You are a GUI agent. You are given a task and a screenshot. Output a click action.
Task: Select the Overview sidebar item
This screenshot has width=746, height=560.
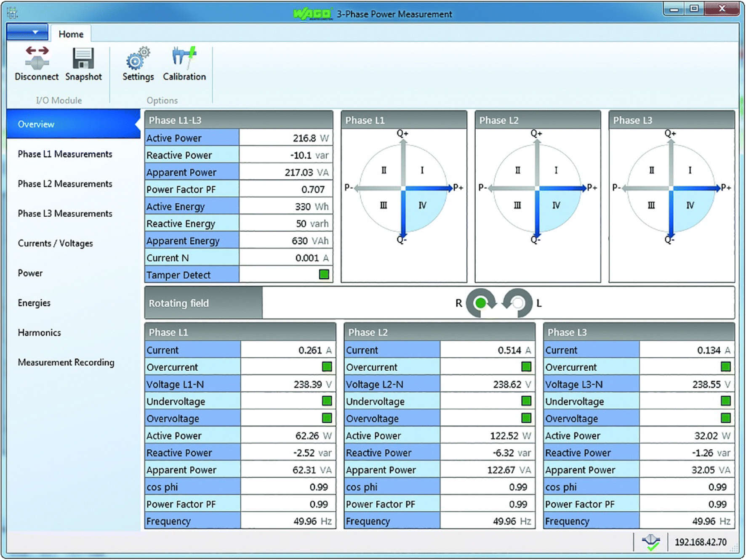[36, 124]
